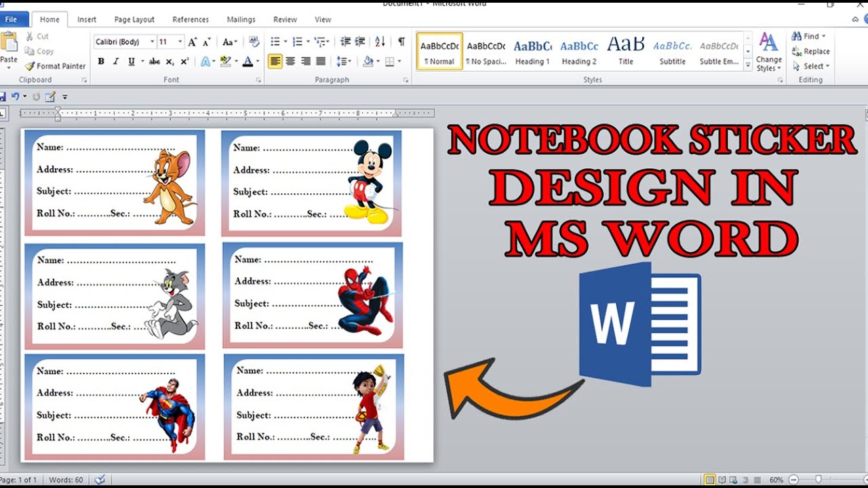Viewport: 868px width, 488px height.
Task: Switch to the Insert tab
Action: pos(87,20)
